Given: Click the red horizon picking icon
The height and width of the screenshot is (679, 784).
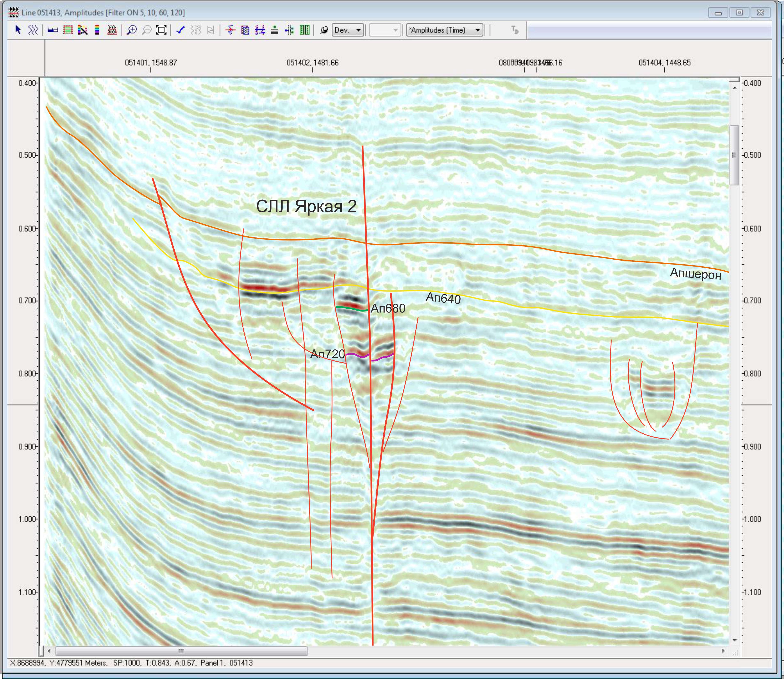Looking at the screenshot, I should (x=230, y=30).
